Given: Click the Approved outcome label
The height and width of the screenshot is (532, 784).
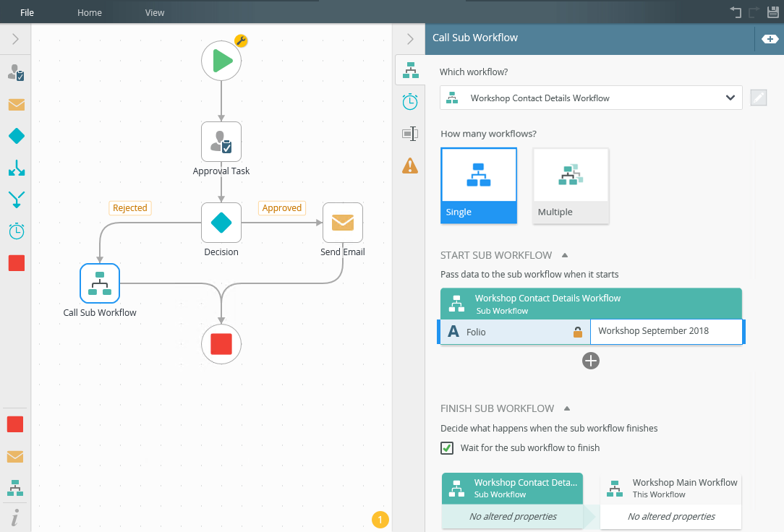Looking at the screenshot, I should click(281, 208).
